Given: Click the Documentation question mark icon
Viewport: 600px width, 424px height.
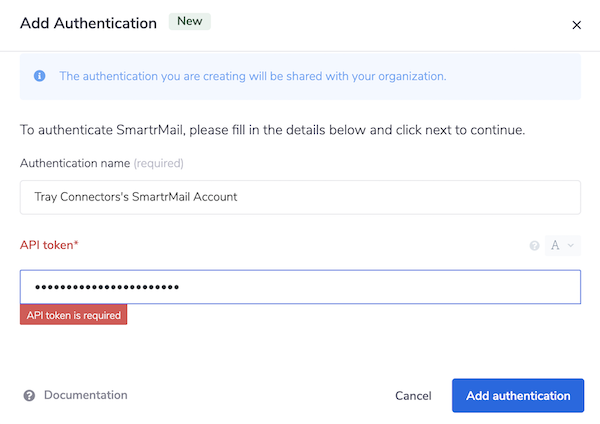Looking at the screenshot, I should point(30,395).
